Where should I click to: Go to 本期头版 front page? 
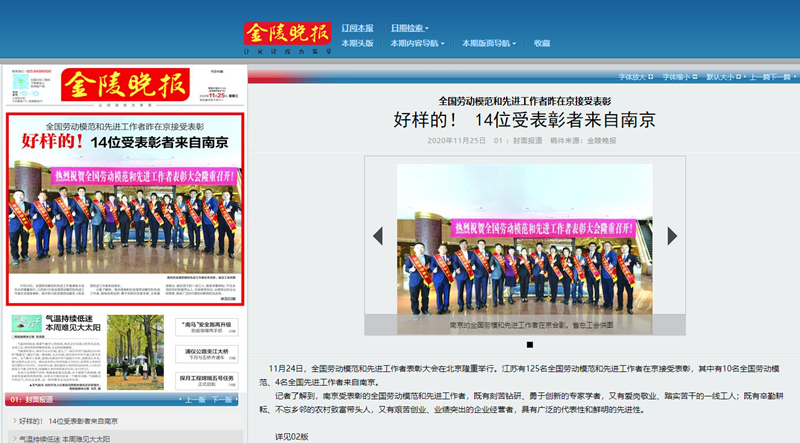point(357,43)
